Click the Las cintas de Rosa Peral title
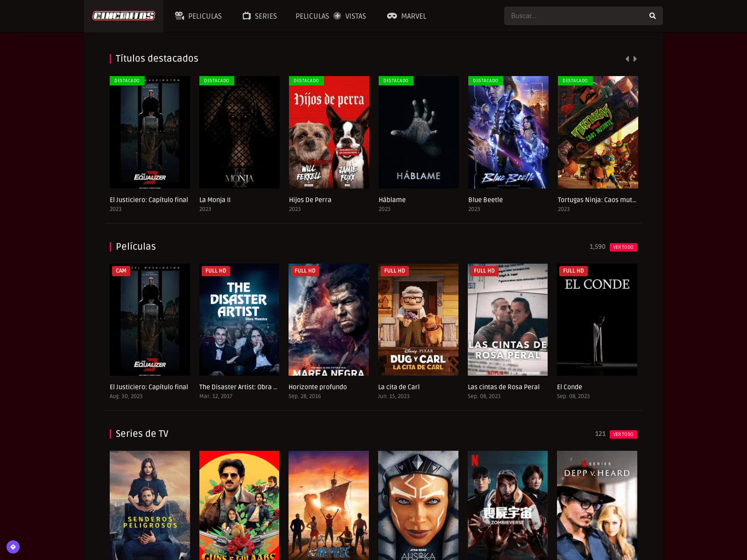This screenshot has width=747, height=560. pos(504,387)
